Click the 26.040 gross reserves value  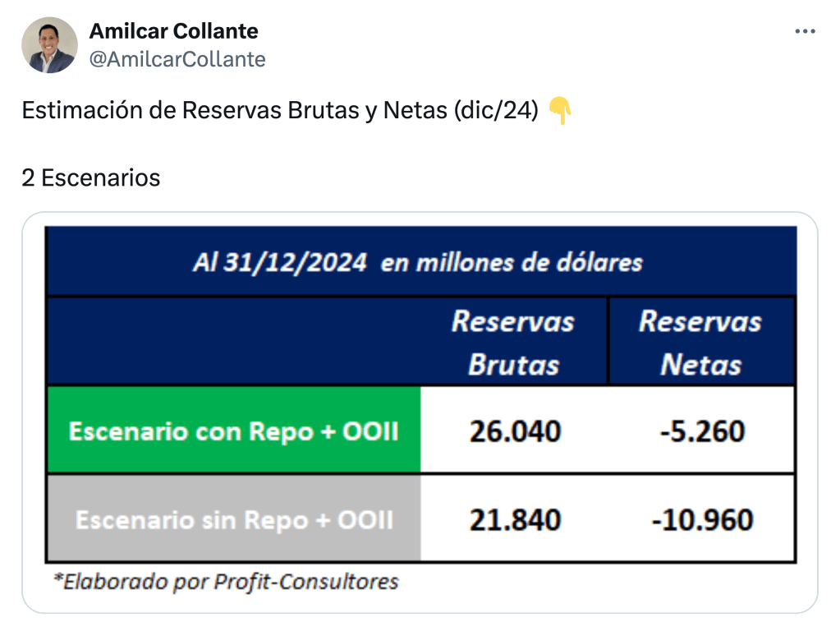(515, 431)
